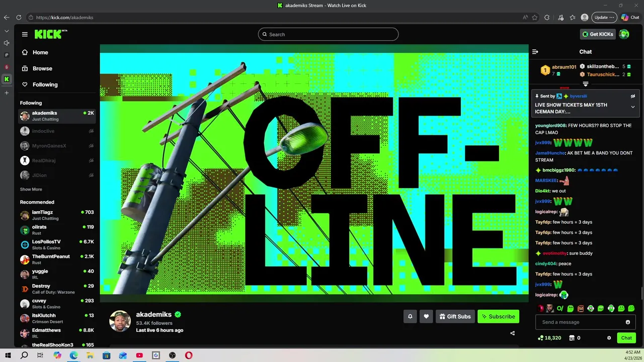Screen dimensions: 644x362
Task: Open browser profile icon
Action: point(584,18)
